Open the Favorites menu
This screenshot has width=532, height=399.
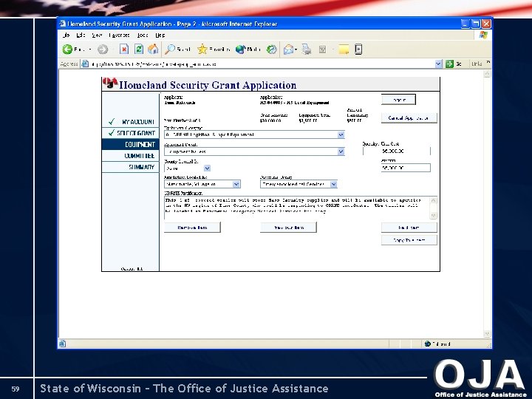coord(119,35)
